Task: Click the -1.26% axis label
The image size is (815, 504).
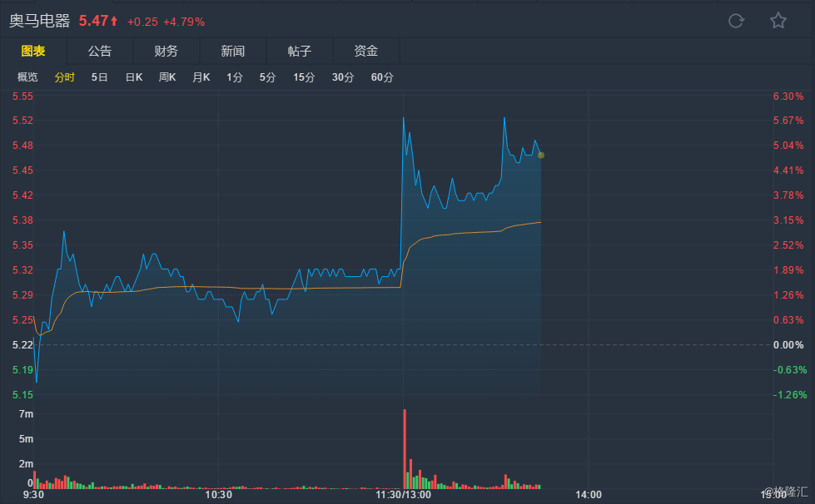Action: pyautogui.click(x=789, y=394)
